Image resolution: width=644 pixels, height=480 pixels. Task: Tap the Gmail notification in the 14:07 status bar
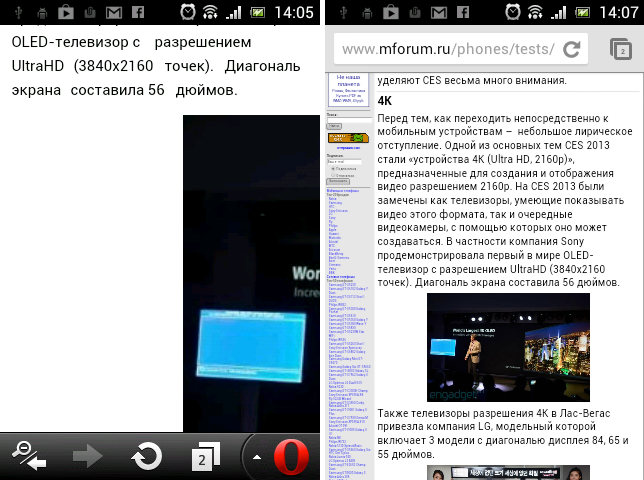(439, 13)
